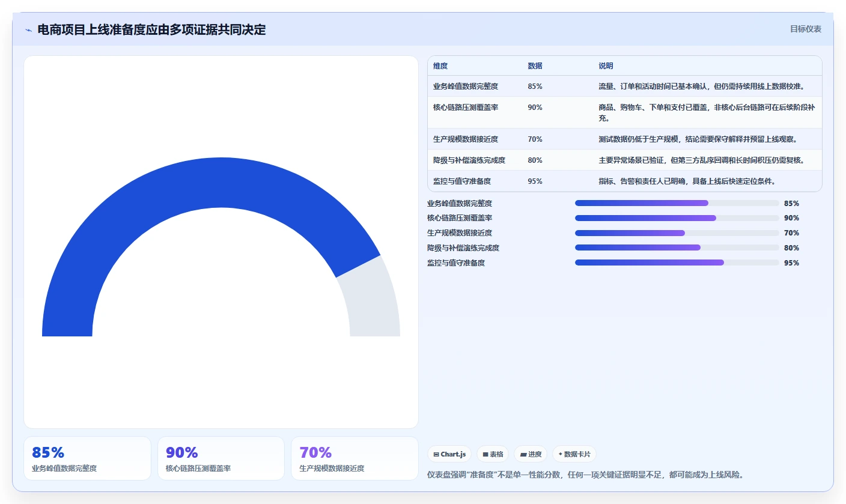This screenshot has width=846, height=504.
Task: Click the 监控与值守准备度 label in the progress list
Action: (456, 263)
